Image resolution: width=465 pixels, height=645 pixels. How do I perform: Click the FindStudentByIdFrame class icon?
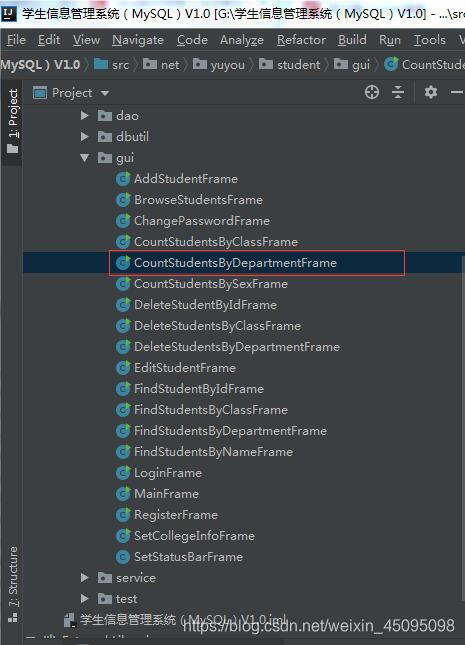tap(123, 388)
